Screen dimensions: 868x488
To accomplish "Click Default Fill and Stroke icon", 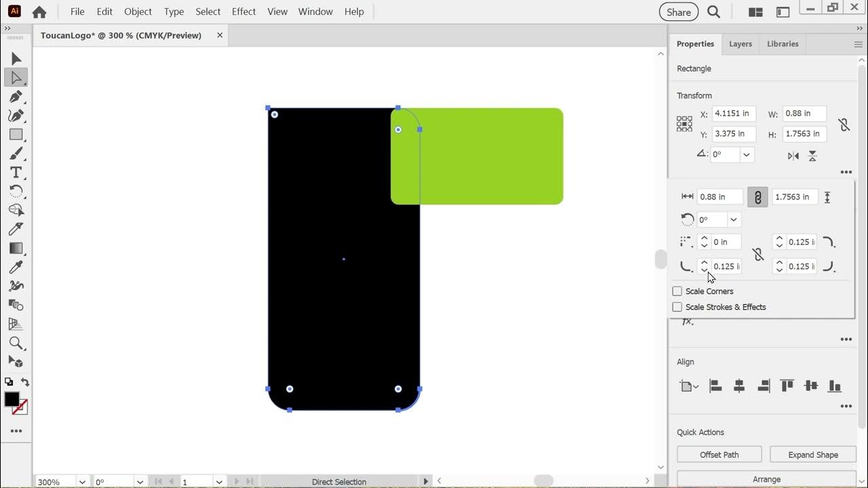I will click(9, 382).
